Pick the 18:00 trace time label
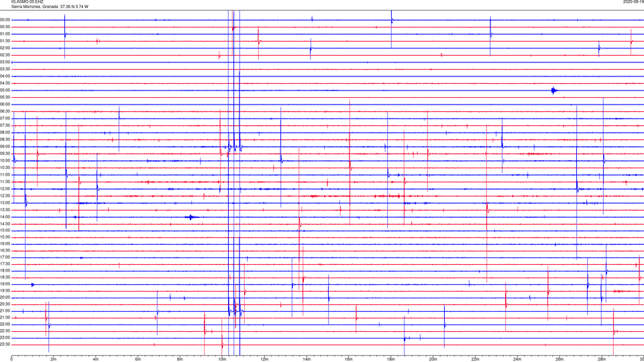The height and width of the screenshot is (362, 644). (x=5, y=271)
